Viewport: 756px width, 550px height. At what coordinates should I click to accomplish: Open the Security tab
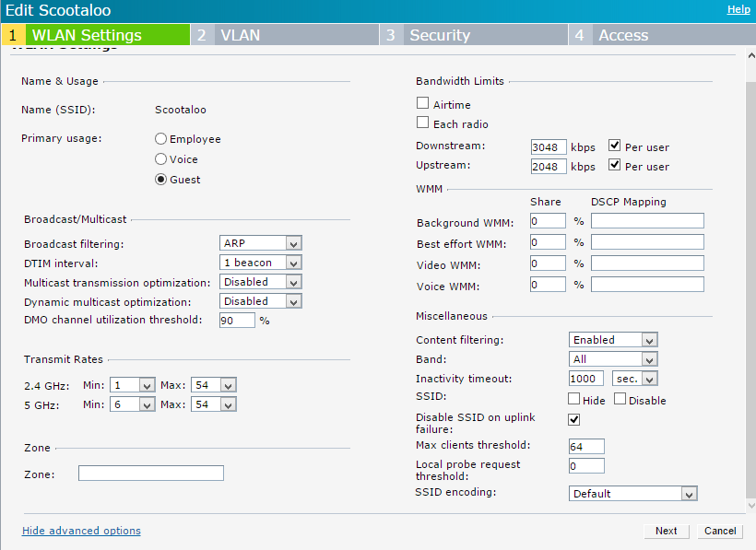tap(474, 35)
